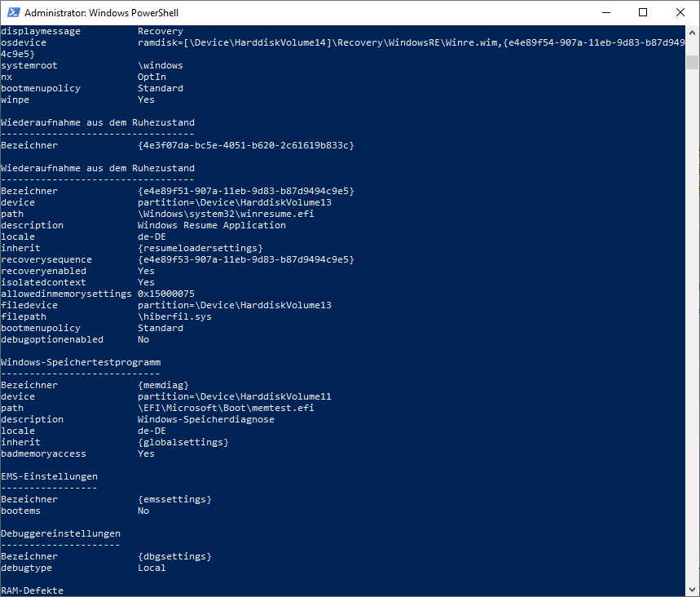Screen dimensions: 700x597
Task: Click the {dbgsettings} identifier
Action: pos(174,556)
